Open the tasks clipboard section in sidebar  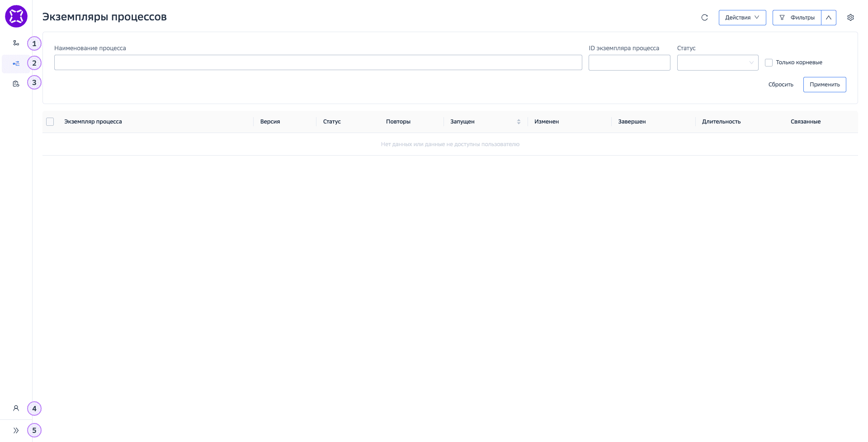(x=16, y=84)
